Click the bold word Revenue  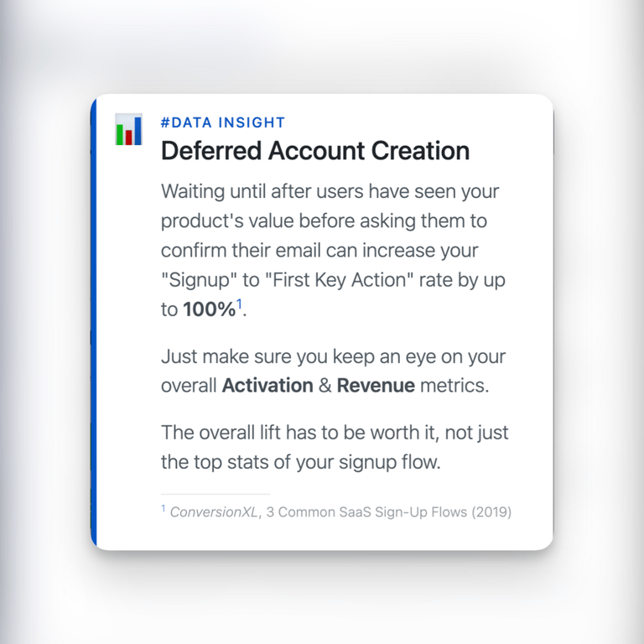click(x=376, y=386)
